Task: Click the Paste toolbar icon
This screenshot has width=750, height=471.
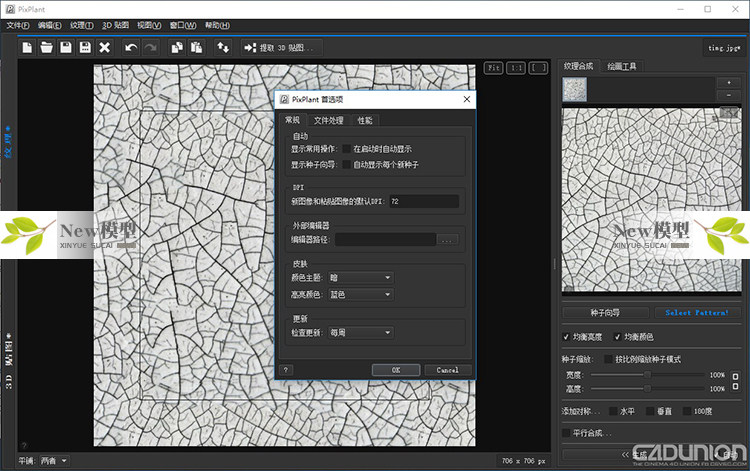Action: (x=197, y=47)
